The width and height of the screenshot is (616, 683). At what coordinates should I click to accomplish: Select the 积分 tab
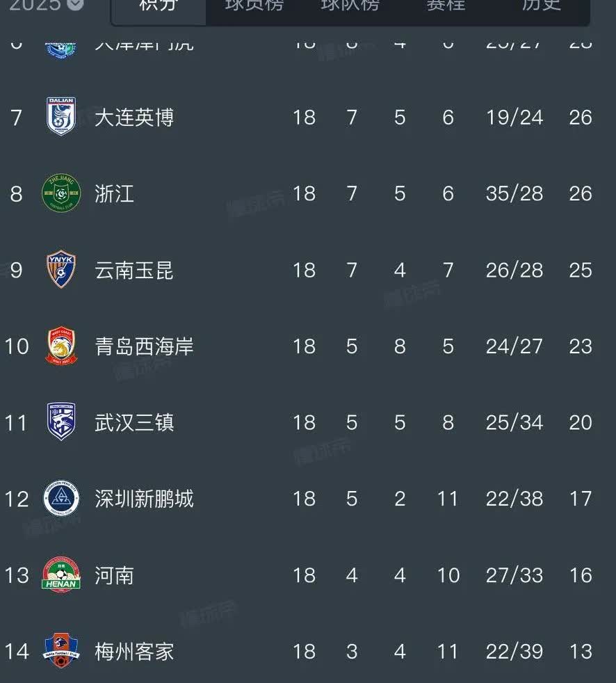click(x=159, y=5)
